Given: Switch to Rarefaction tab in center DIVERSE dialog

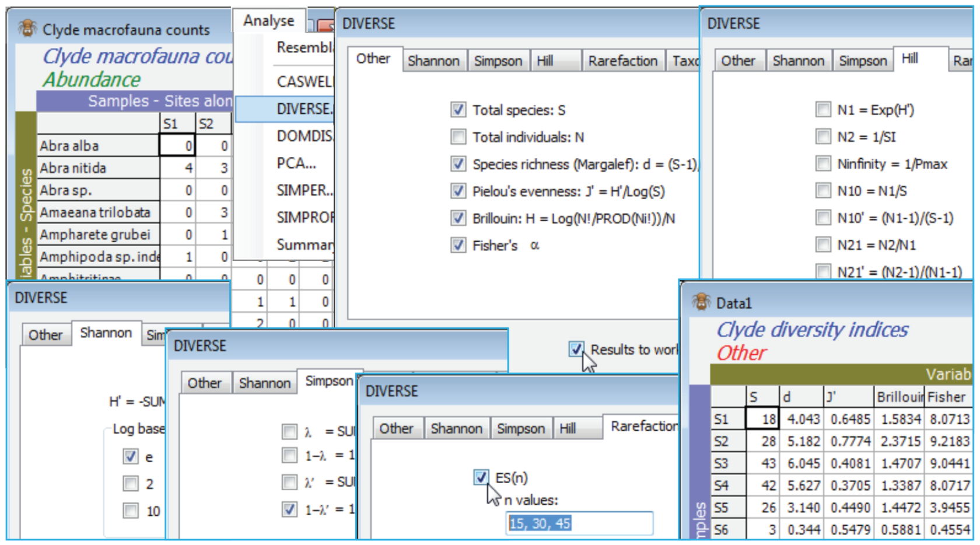Looking at the screenshot, I should click(x=622, y=61).
